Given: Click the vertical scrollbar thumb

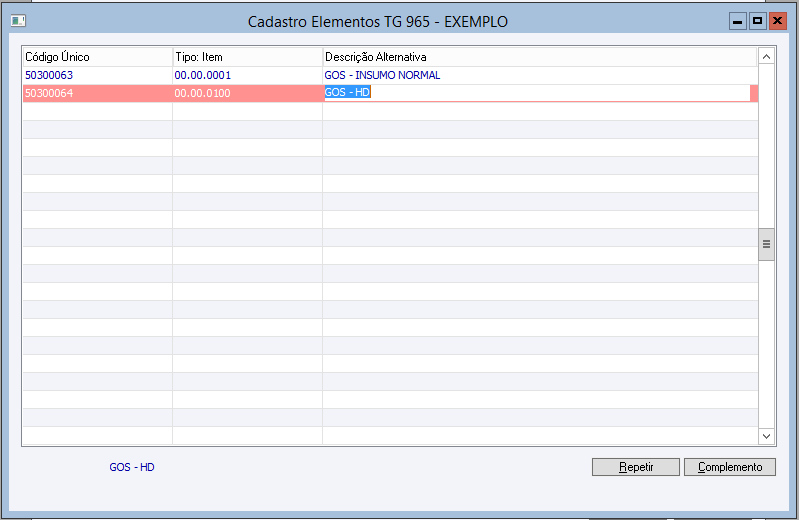Looking at the screenshot, I should 767,243.
